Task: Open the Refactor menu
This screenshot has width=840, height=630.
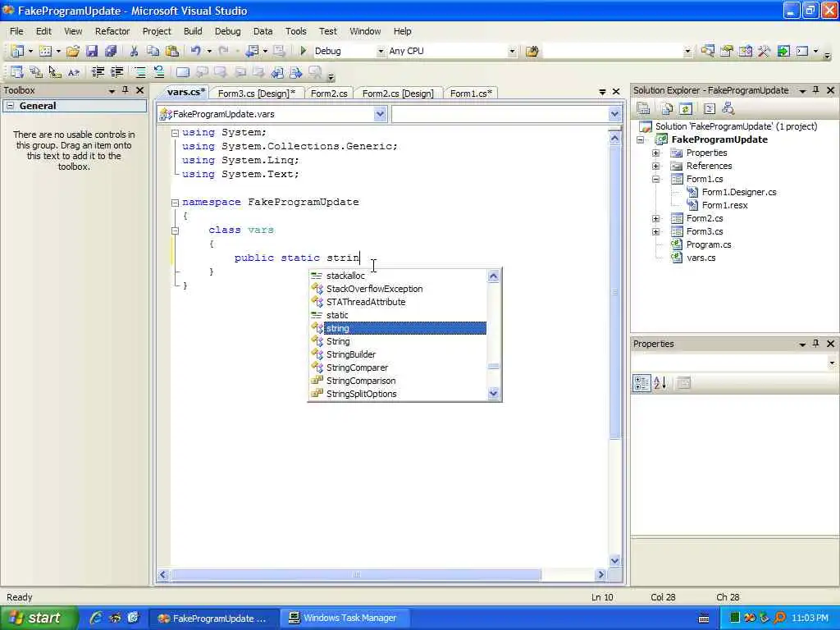Action: click(x=112, y=31)
